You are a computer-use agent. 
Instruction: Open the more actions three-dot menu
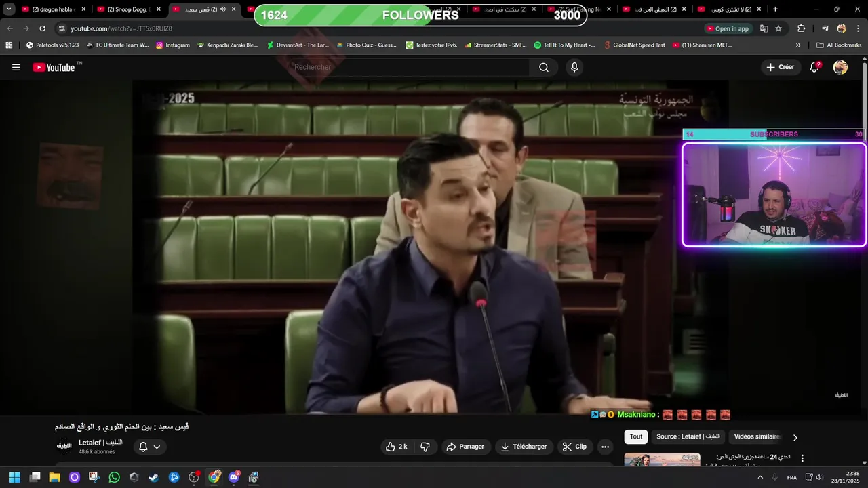[x=605, y=447]
